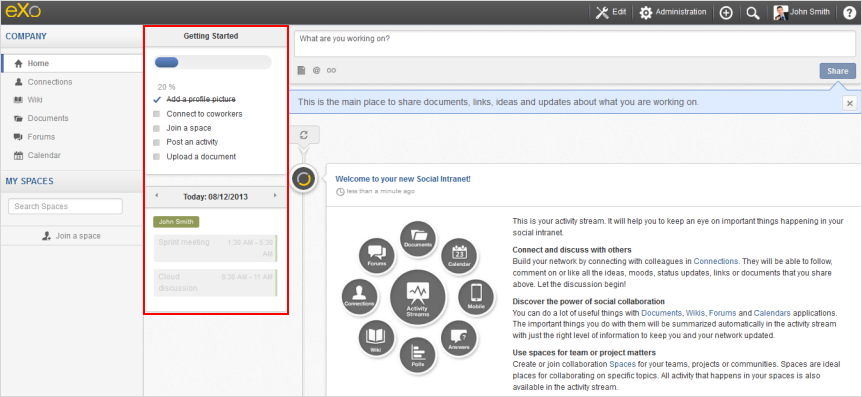
Task: Click attach document icon under composer
Action: click(301, 70)
